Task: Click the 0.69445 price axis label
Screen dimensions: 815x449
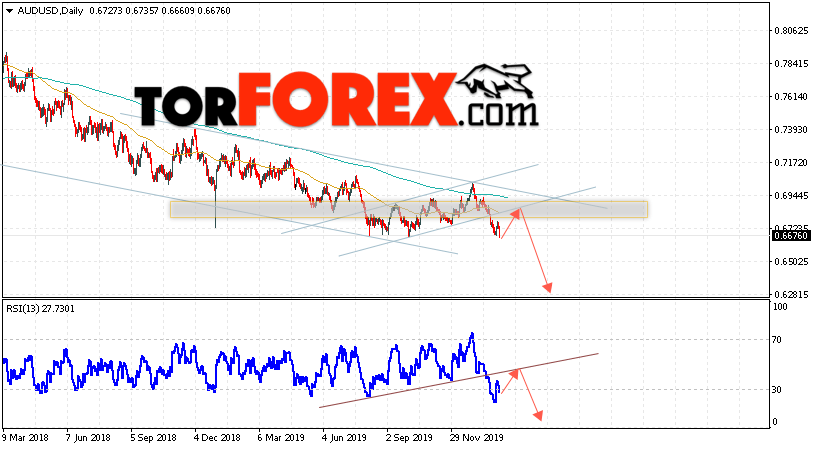Action: coord(791,195)
